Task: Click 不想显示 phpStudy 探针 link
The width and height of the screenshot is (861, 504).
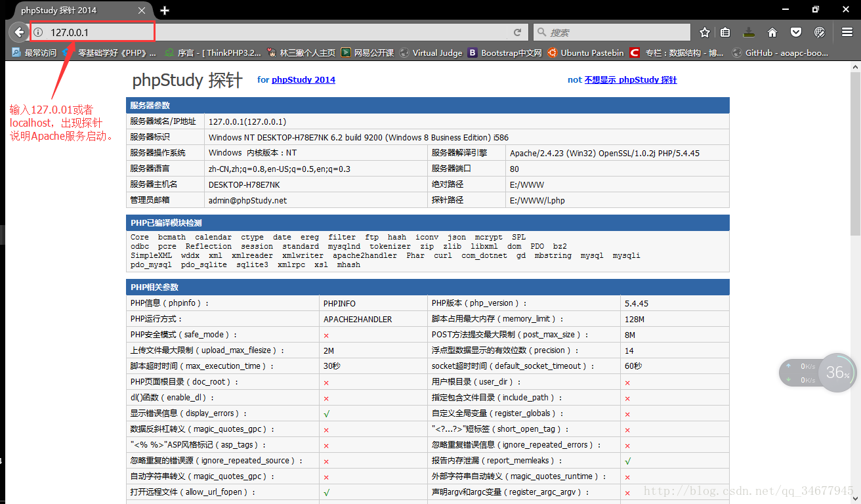Action: pos(631,80)
